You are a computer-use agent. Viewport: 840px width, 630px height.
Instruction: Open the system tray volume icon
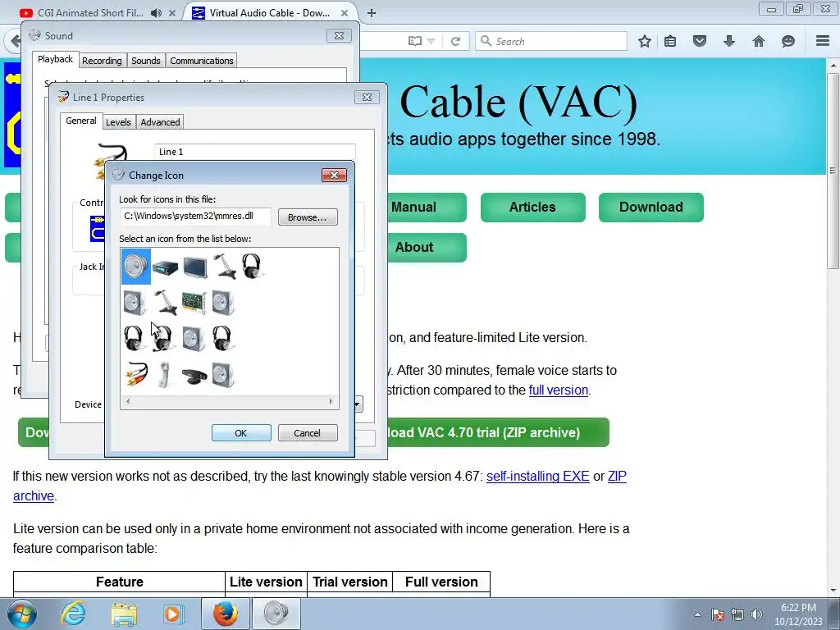757,614
